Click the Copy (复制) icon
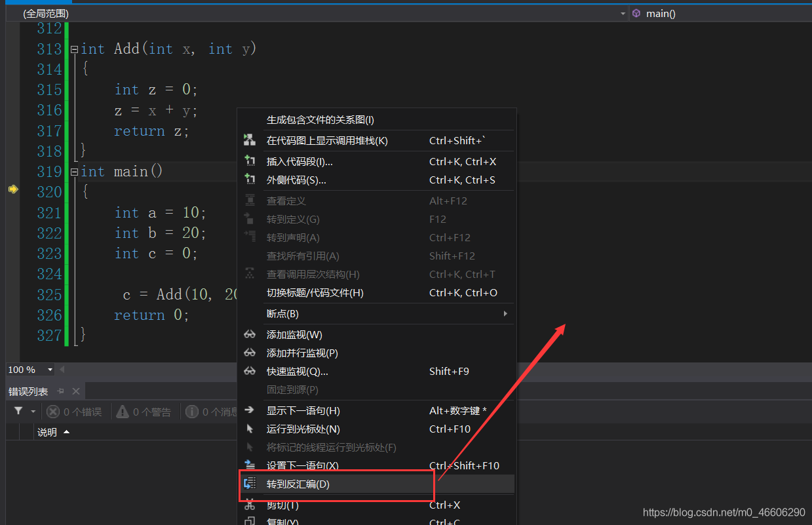Viewport: 812px width, 525px height. [250, 522]
